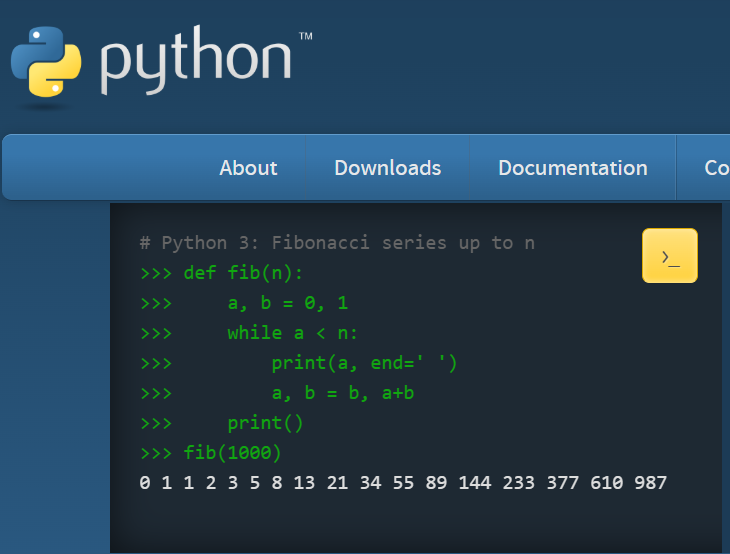Click the output number 610
Screen dimensions: 730x554
[x=606, y=483]
